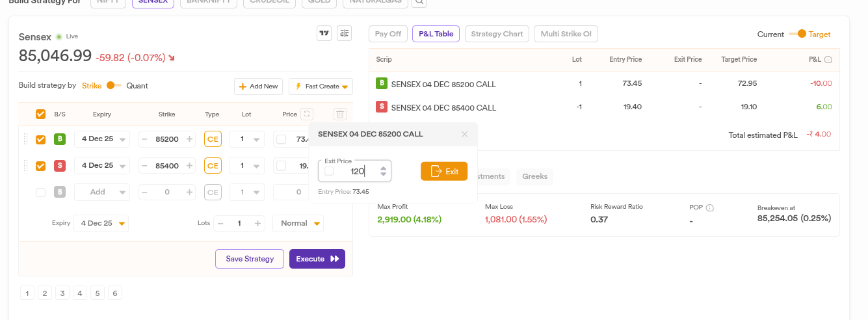Expand the Normal order type dropdown
Viewport: 868px width, 320px height.
(x=298, y=223)
